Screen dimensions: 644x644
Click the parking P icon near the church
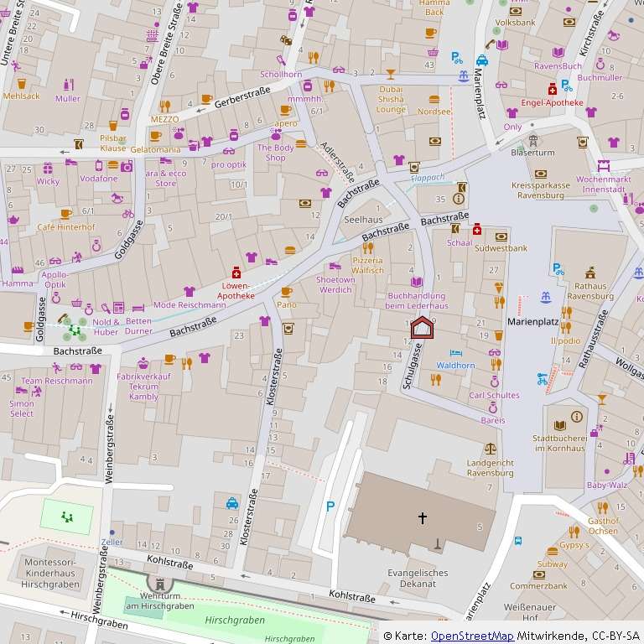pos(330,506)
